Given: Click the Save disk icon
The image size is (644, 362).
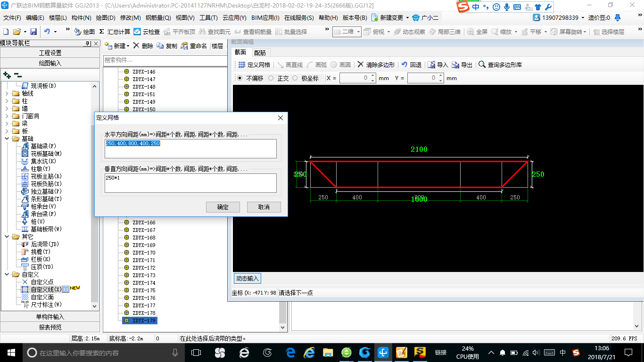Looking at the screenshot, I should tap(33, 32).
